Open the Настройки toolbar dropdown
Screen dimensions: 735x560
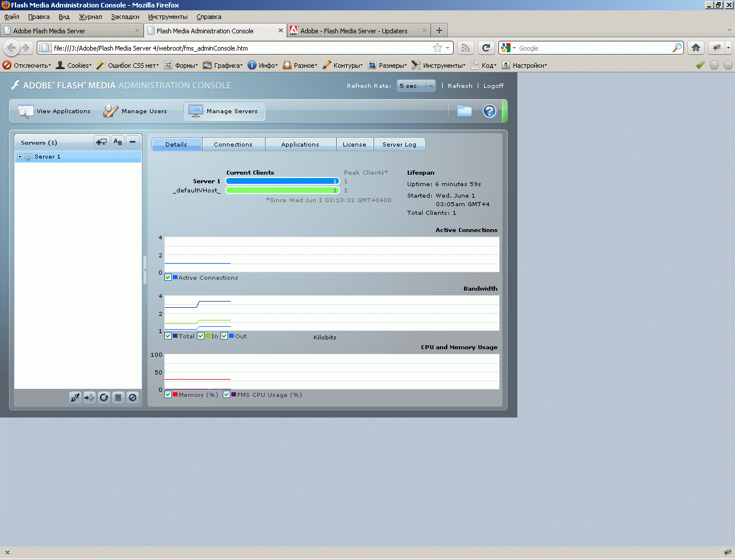(x=524, y=65)
